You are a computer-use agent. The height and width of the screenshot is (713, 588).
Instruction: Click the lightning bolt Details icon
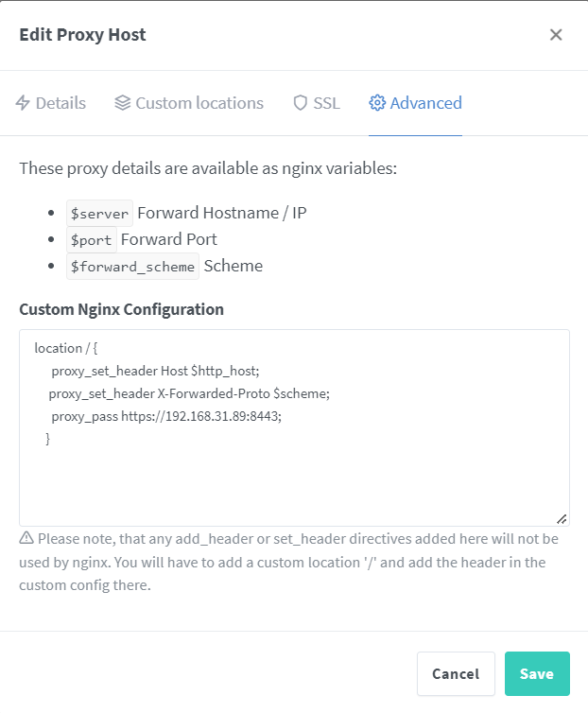click(23, 103)
